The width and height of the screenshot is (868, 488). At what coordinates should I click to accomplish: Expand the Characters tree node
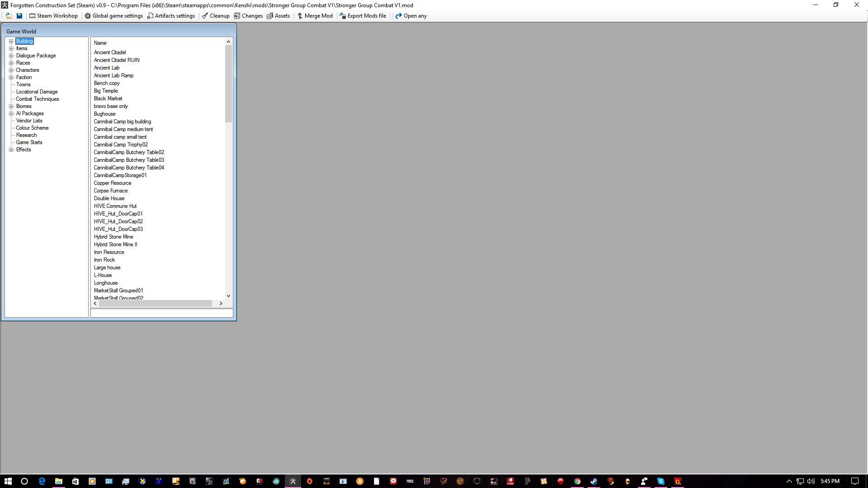(x=11, y=70)
